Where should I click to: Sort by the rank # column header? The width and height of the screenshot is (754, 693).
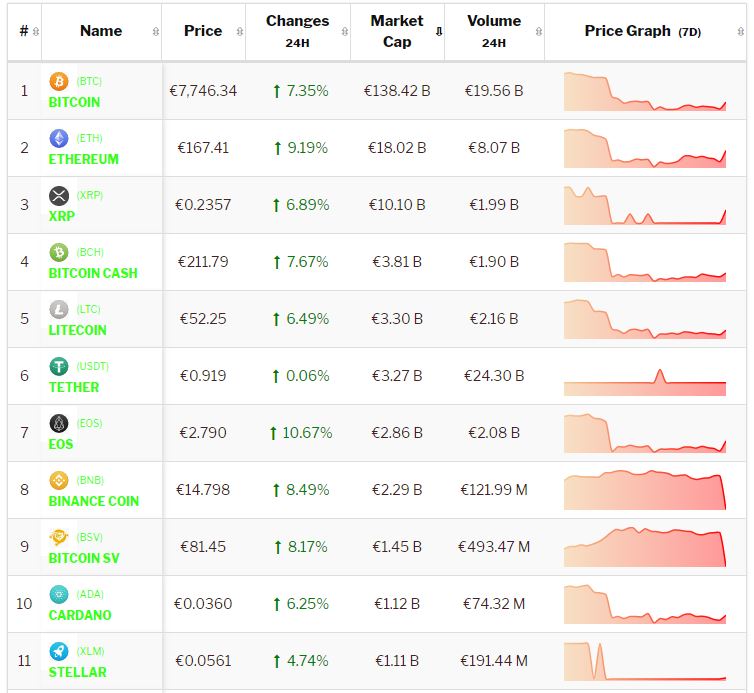(x=24, y=31)
